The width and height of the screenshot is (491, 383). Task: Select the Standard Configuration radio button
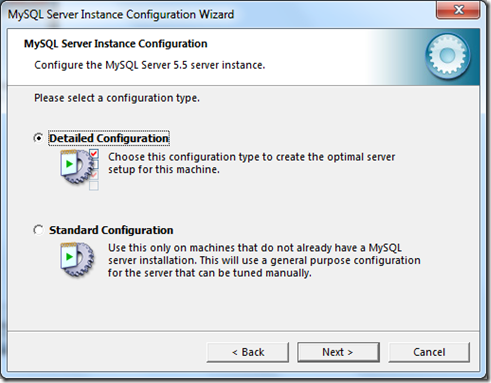[39, 230]
